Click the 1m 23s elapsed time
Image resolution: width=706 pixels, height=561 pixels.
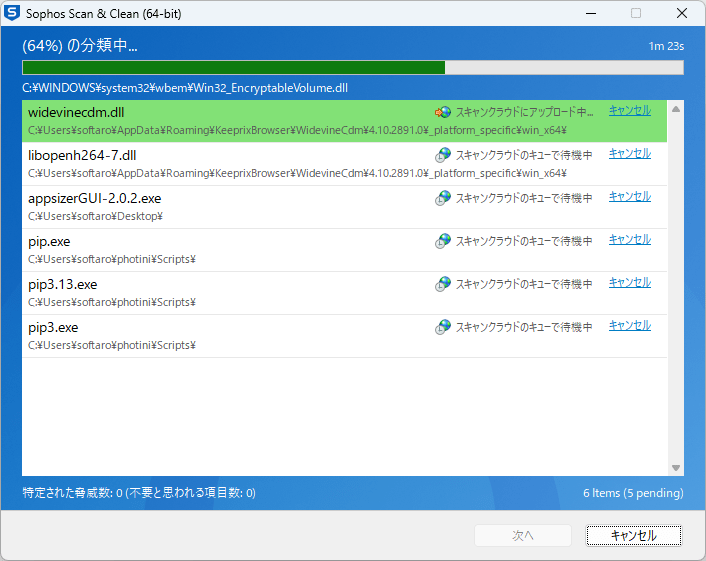[666, 46]
